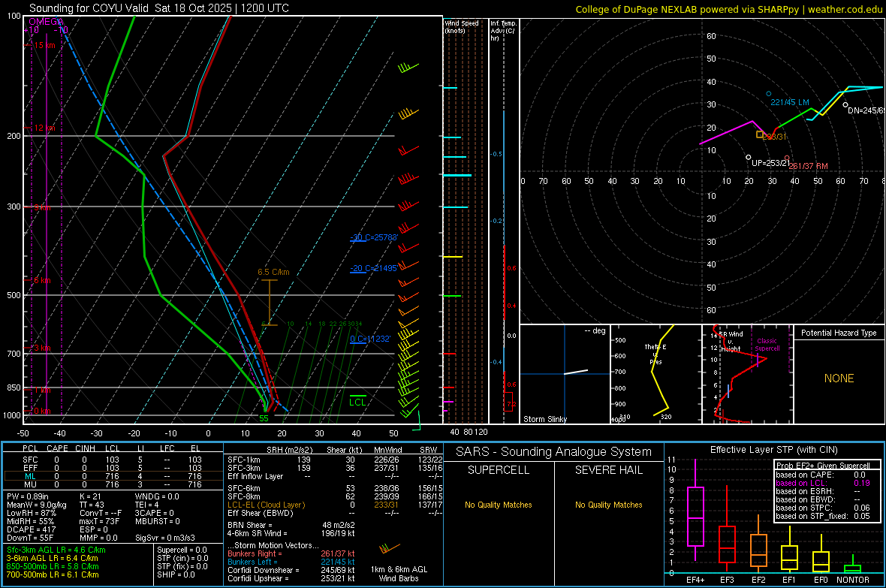
Task: Click the 'Eff Shear (EBWD)' row label
Action: click(261, 513)
